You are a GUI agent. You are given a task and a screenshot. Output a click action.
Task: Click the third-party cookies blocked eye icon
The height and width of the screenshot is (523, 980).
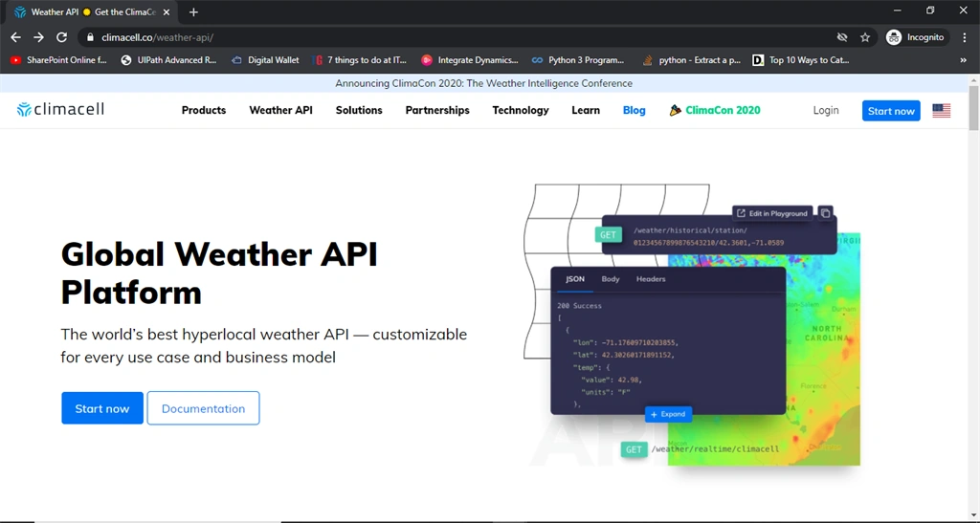click(x=842, y=37)
